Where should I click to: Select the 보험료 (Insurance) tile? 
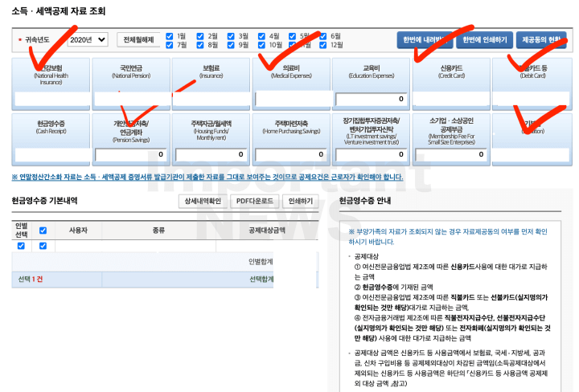[x=211, y=84]
